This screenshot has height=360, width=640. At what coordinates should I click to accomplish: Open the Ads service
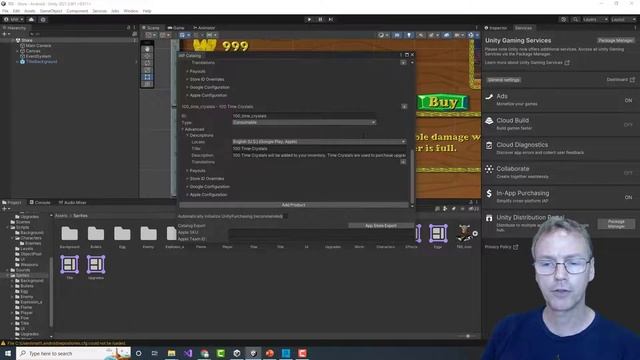click(560, 100)
